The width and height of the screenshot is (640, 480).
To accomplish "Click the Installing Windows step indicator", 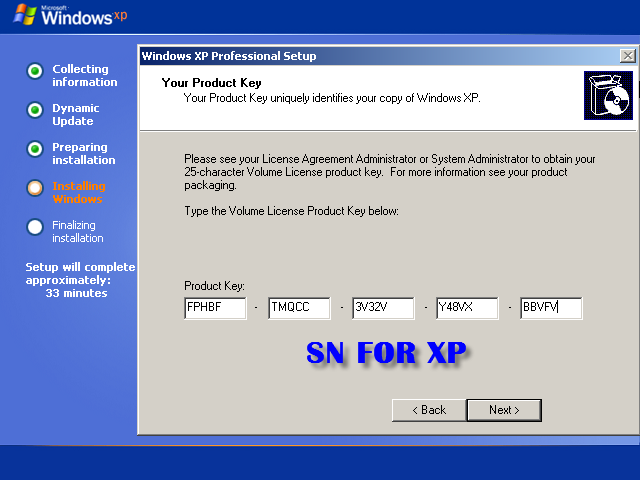I will 35,188.
